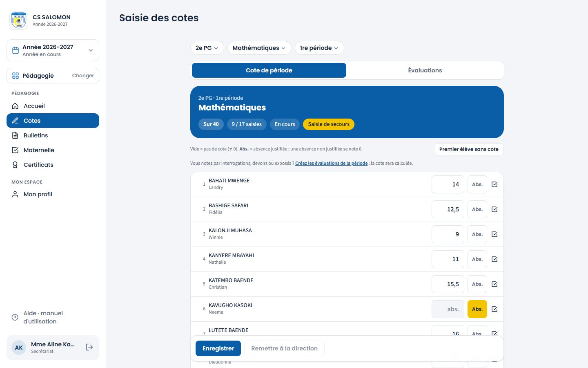Click Remettre à la direction
Screen dimensions: 588x368
[x=284, y=348]
